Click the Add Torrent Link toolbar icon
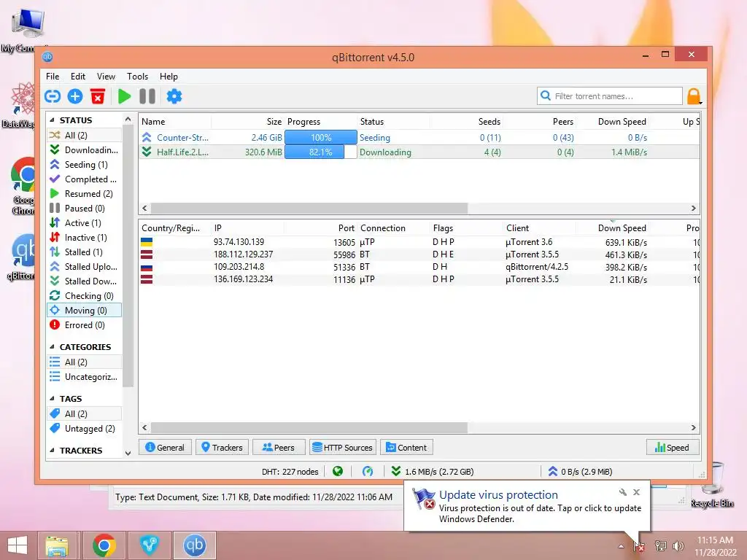Viewport: 747px width, 560px height. coord(53,97)
